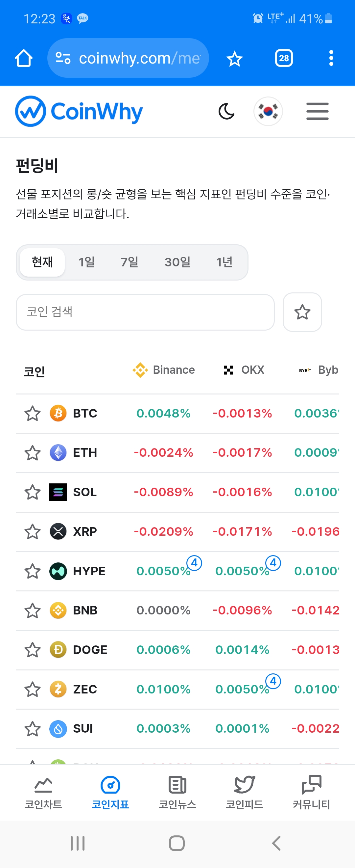
Task: Open the Korean flag language selector
Action: point(268,112)
